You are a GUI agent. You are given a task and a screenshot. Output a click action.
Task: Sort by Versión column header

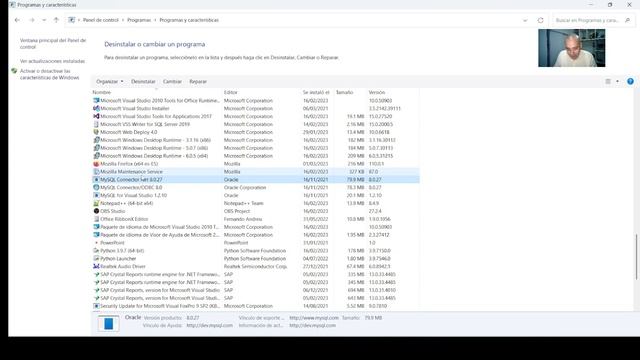[377, 93]
